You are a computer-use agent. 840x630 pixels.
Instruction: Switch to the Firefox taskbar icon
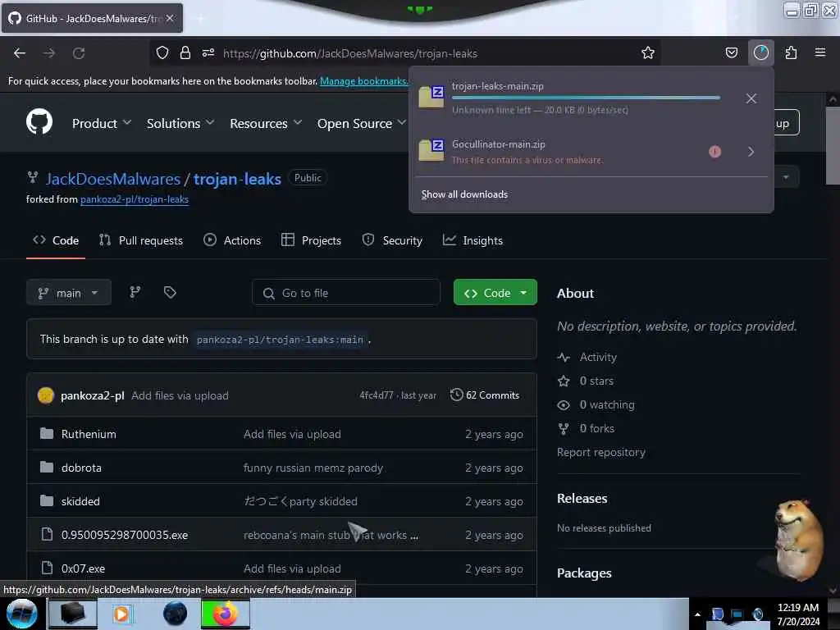225,614
